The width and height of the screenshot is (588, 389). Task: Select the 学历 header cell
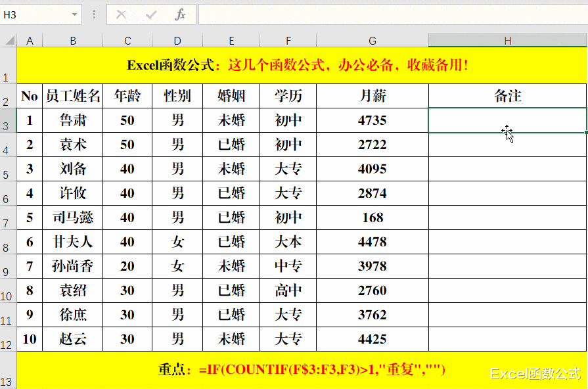point(288,95)
